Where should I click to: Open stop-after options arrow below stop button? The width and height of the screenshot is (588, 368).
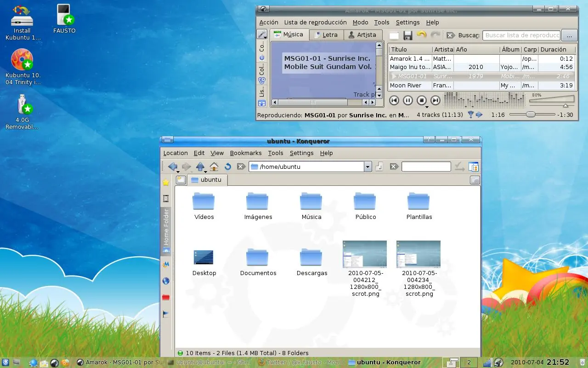(427, 107)
